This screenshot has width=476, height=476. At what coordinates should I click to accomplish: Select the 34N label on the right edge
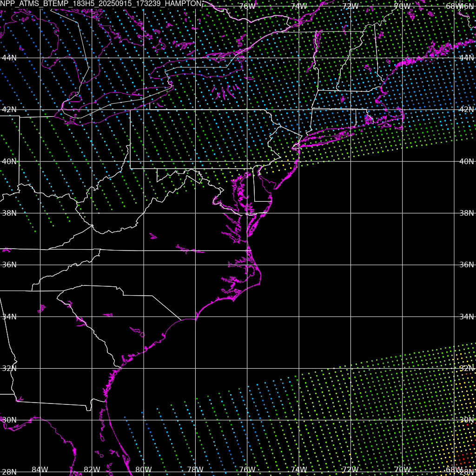[466, 317]
